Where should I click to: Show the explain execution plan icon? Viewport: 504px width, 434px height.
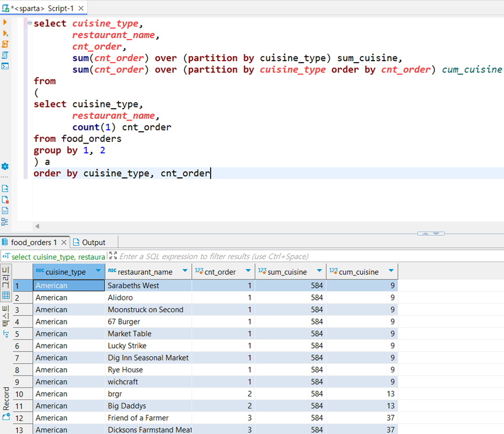point(5,55)
